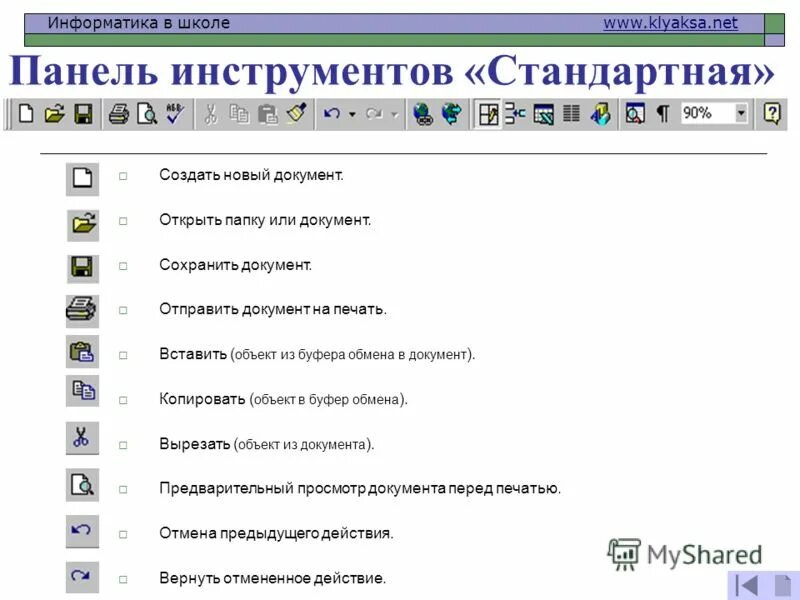Select the Print icon on the Standard toolbar
Screen dimensions: 800x600
click(118, 113)
